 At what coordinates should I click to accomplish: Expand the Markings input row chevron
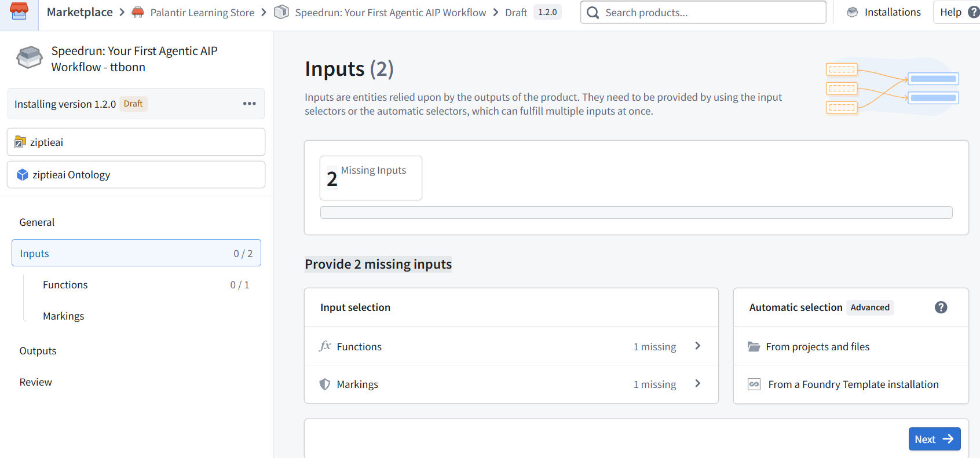coord(698,383)
